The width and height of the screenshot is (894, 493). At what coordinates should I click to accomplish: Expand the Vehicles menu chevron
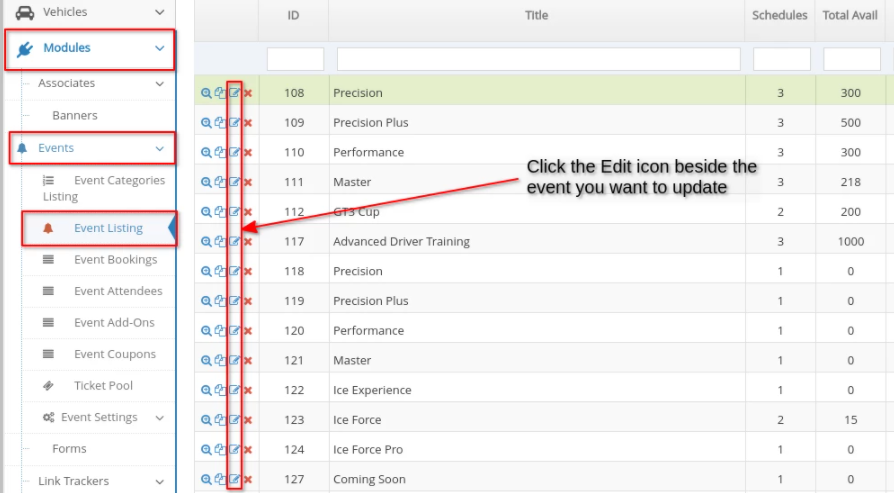click(x=160, y=12)
